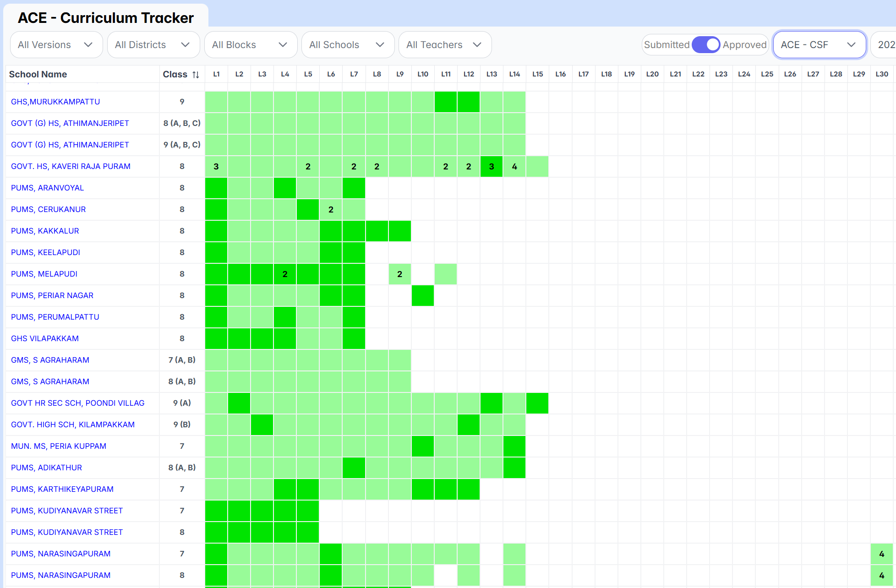Open GHS,MURUKKAMPATTU school link

pos(55,102)
